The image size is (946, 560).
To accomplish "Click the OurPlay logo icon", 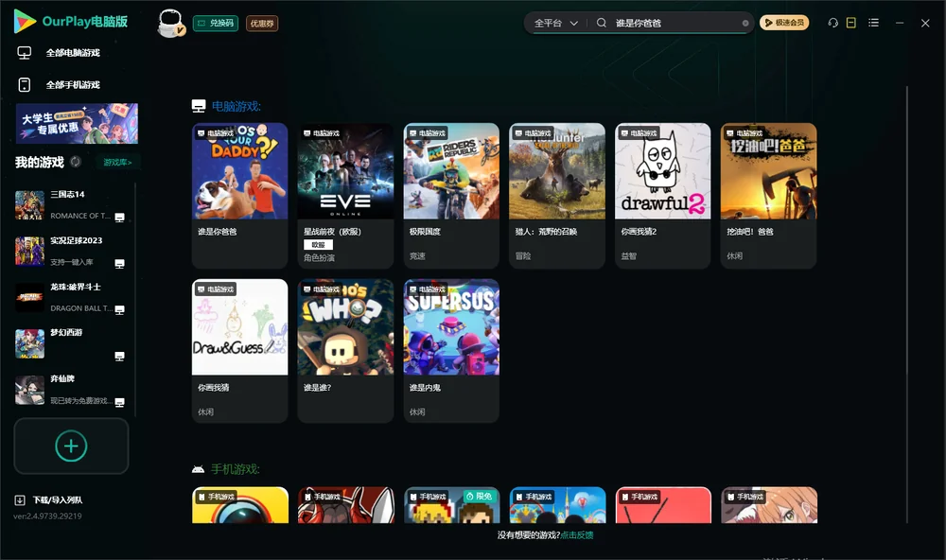I will pyautogui.click(x=25, y=21).
